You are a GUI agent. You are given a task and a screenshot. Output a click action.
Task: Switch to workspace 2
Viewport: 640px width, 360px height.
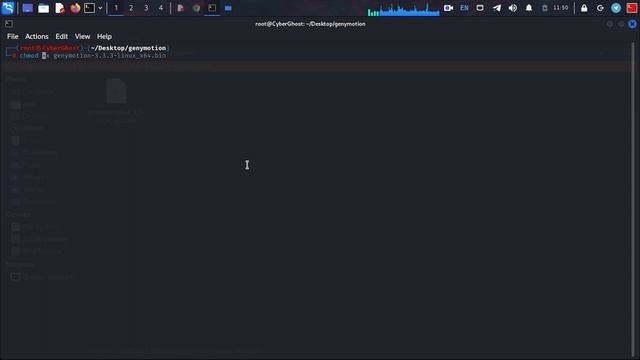(x=131, y=8)
